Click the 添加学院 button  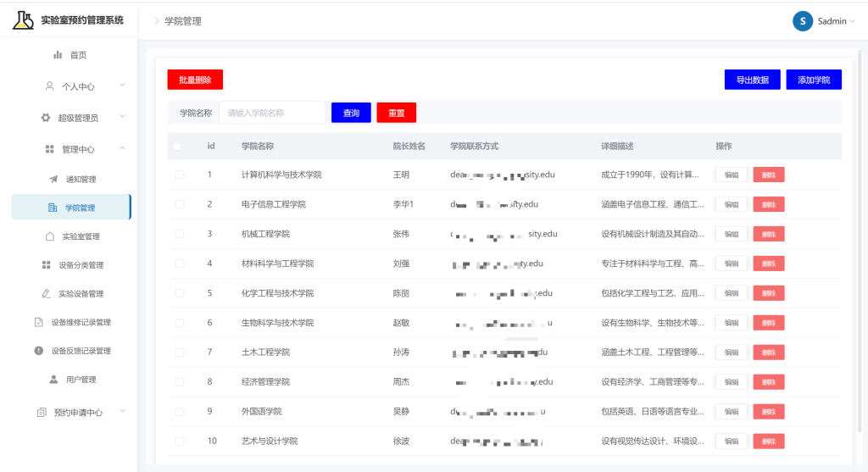click(x=814, y=80)
